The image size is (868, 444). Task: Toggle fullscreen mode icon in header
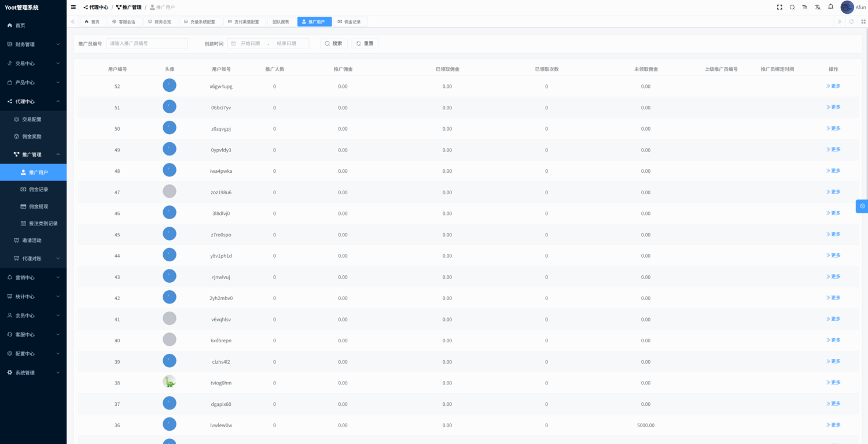pos(779,7)
